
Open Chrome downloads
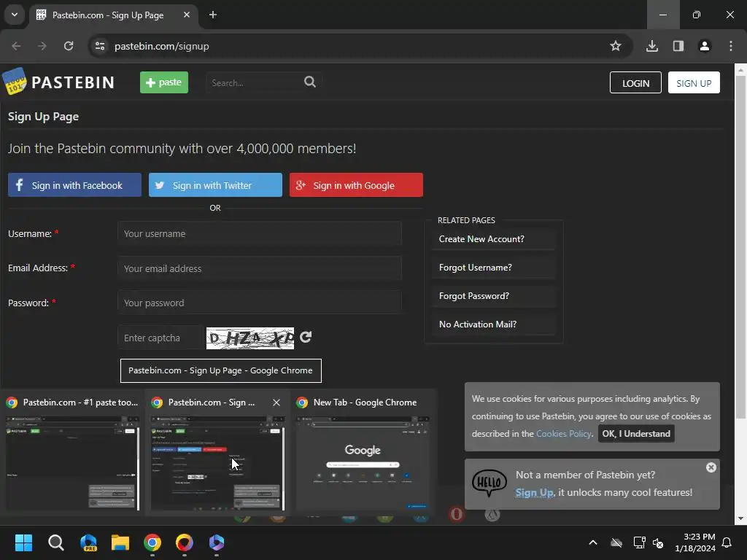click(x=652, y=46)
